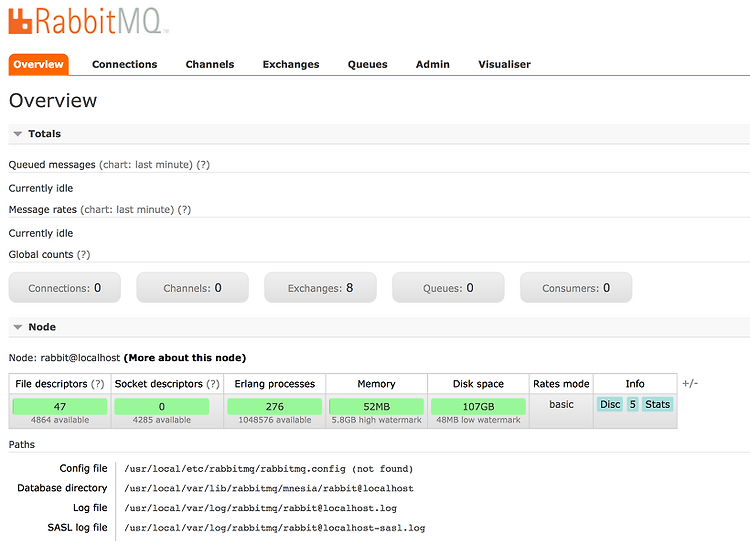Open the Admin tab

432,65
